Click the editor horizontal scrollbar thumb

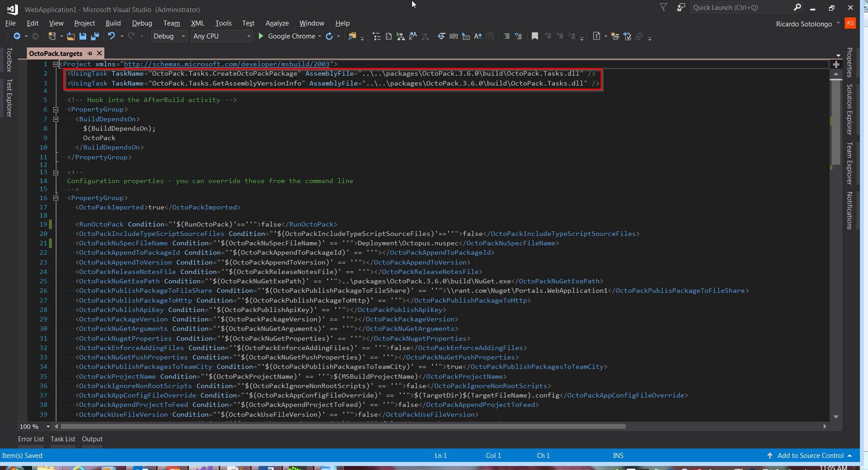point(343,427)
